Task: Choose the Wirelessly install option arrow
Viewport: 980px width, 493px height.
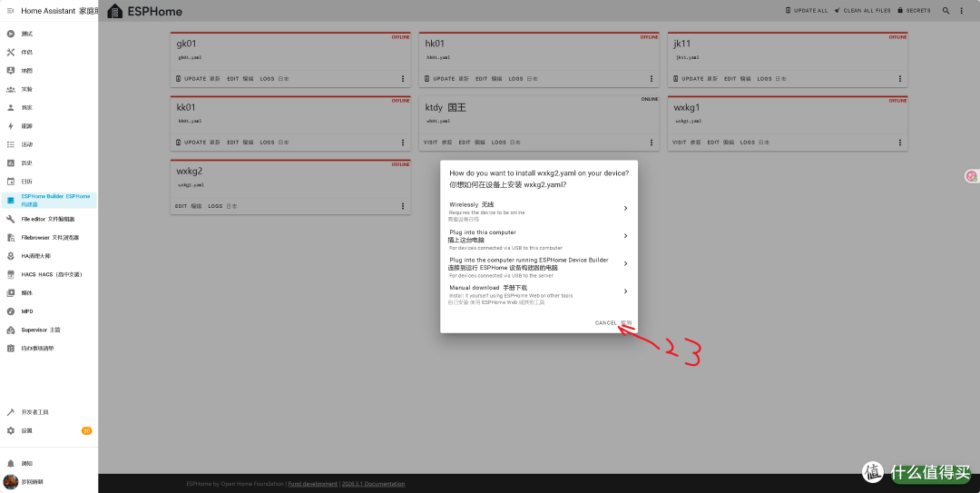Action: (625, 208)
